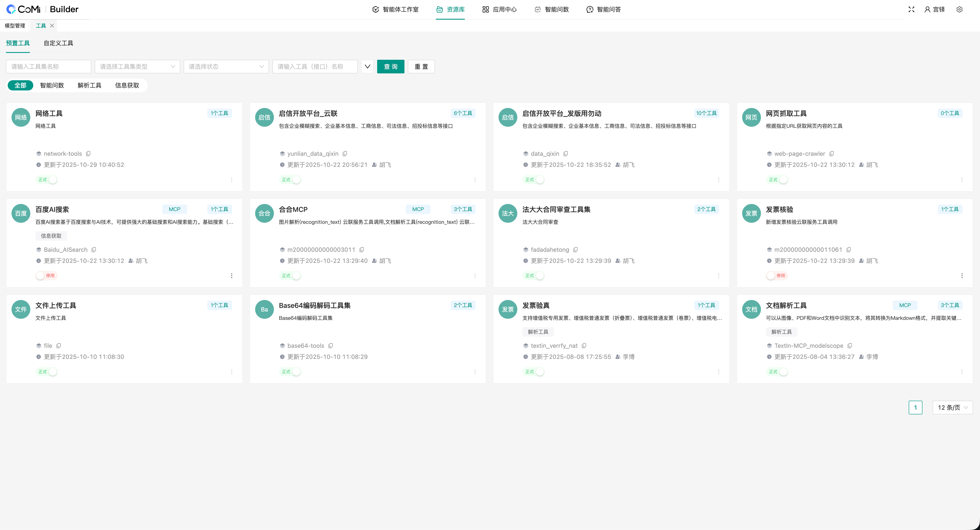This screenshot has height=530, width=980.
Task: Copy the web-page-crawler identifier
Action: tap(832, 154)
